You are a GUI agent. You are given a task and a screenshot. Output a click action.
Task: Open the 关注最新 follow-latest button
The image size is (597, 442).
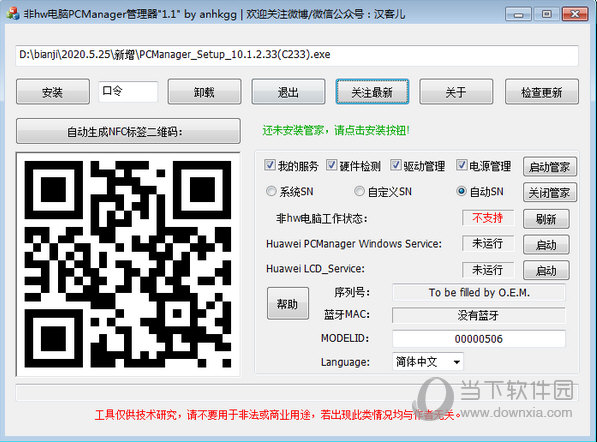point(372,92)
